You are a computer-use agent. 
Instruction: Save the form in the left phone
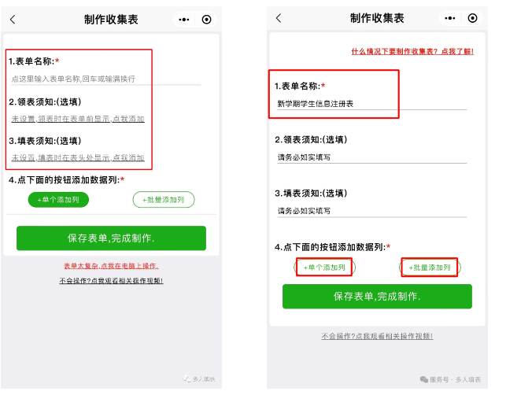tap(111, 238)
